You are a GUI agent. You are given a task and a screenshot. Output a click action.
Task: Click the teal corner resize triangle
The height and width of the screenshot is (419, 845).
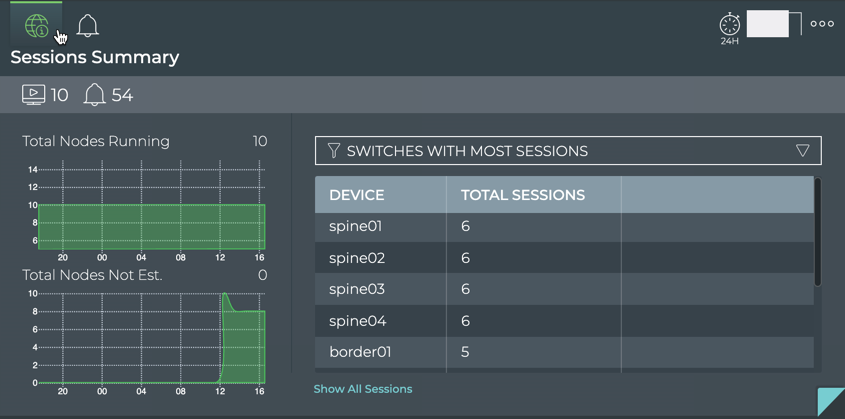pos(831,401)
